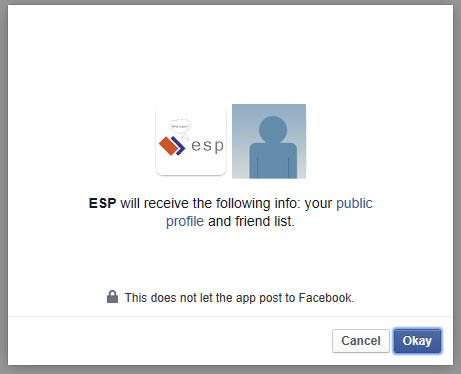Click the ESP app logo thumbnail
This screenshot has height=374, width=461.
[x=191, y=141]
